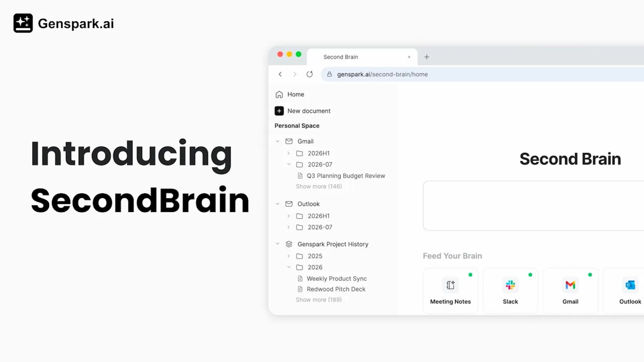Screen dimensions: 644x362
Task: Click the Genspark.ai logo icon
Action: click(23, 23)
